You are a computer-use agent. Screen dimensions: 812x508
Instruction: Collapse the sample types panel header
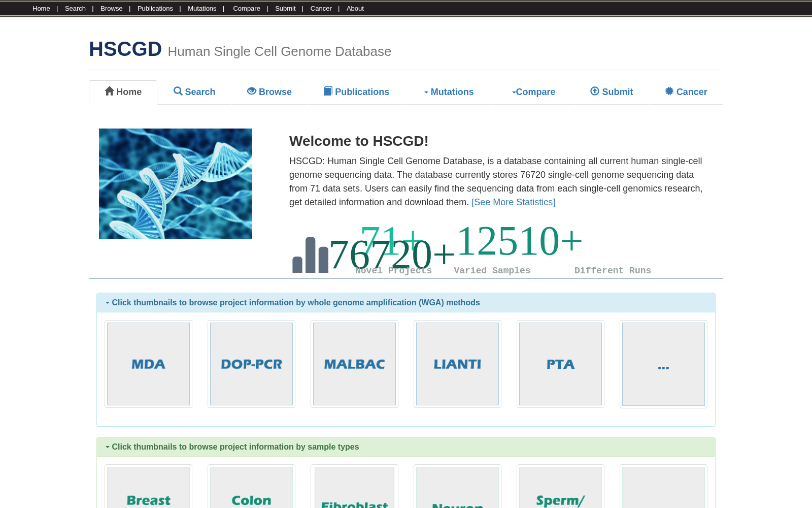[x=406, y=447]
